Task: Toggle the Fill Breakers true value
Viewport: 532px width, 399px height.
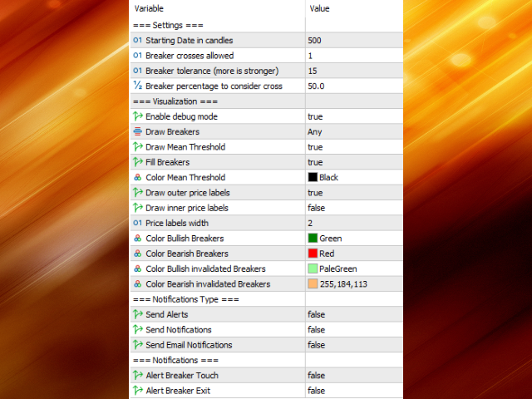Action: pyautogui.click(x=354, y=162)
